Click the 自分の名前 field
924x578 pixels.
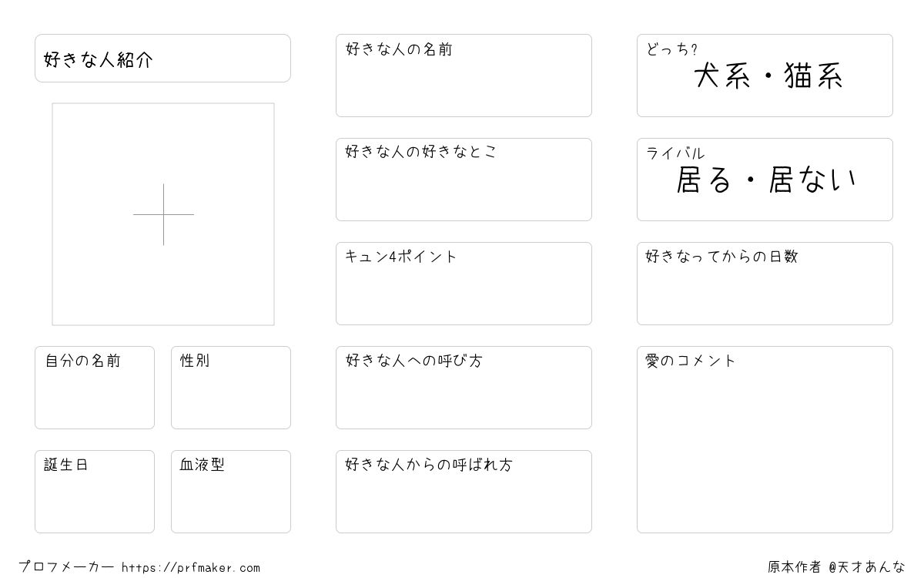click(x=95, y=388)
